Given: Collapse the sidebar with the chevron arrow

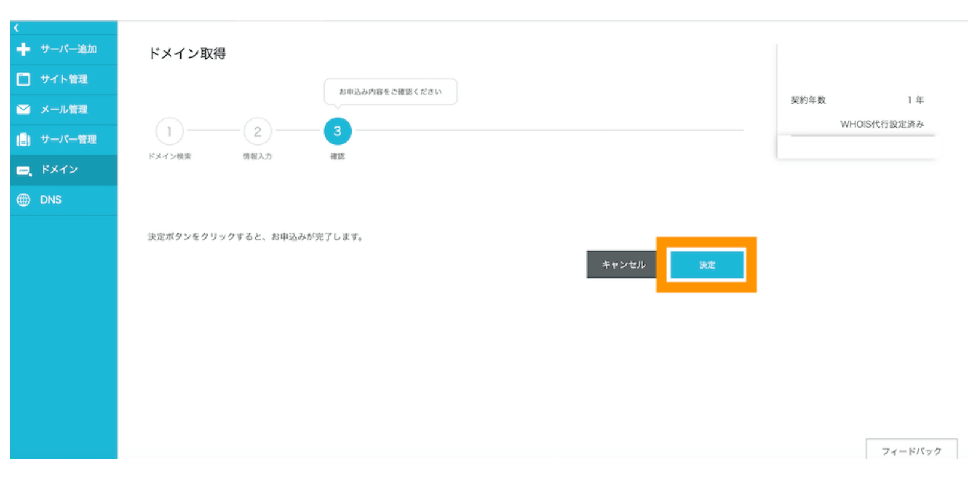Looking at the screenshot, I should 16,28.
